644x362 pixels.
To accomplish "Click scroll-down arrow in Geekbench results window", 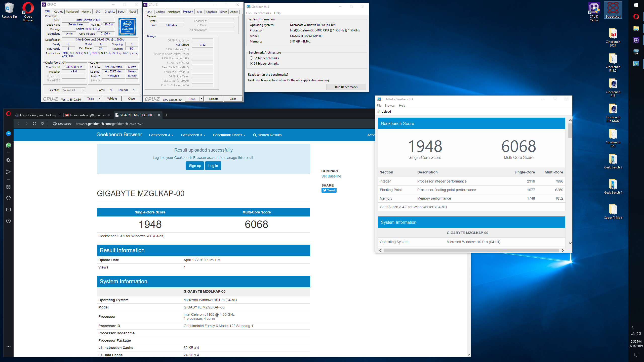I will [x=570, y=243].
